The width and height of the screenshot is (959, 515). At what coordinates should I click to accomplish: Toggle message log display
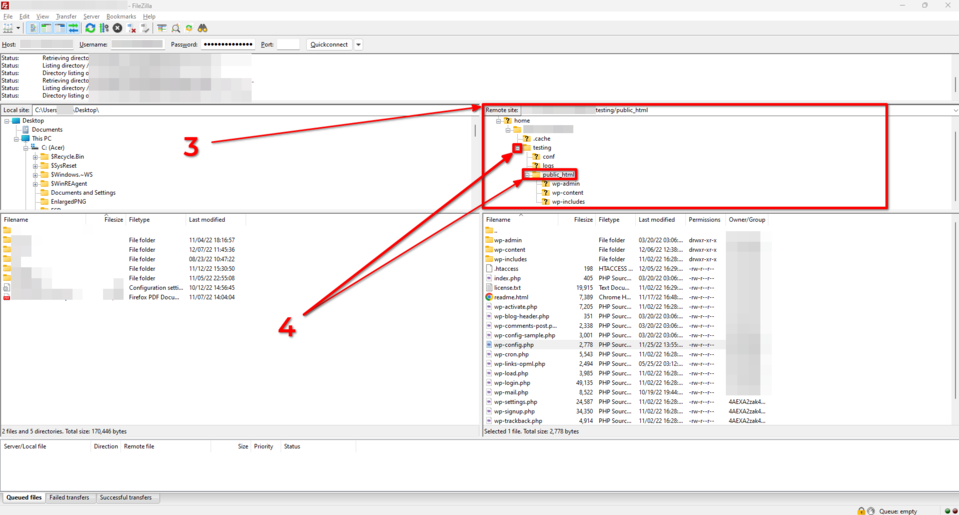click(x=33, y=28)
